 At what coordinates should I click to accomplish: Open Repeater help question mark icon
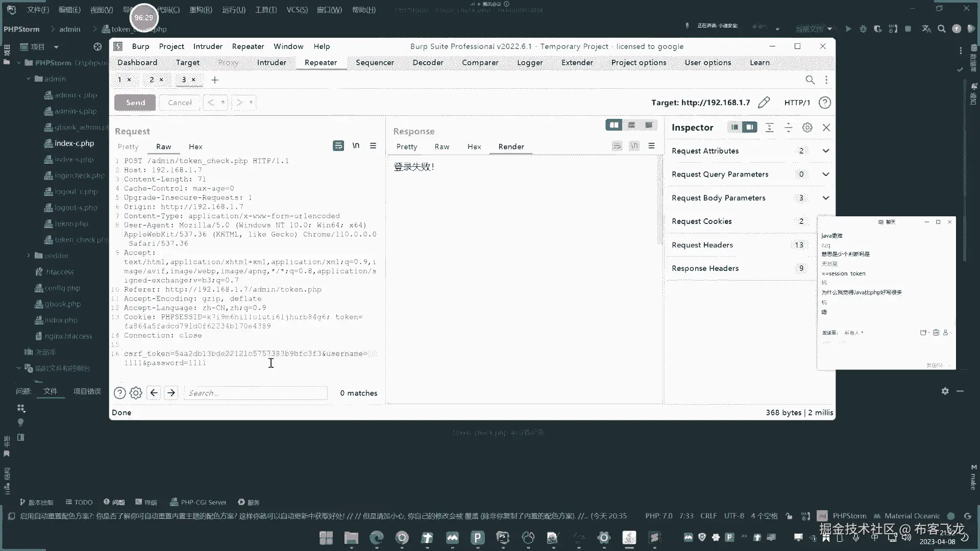click(x=824, y=103)
